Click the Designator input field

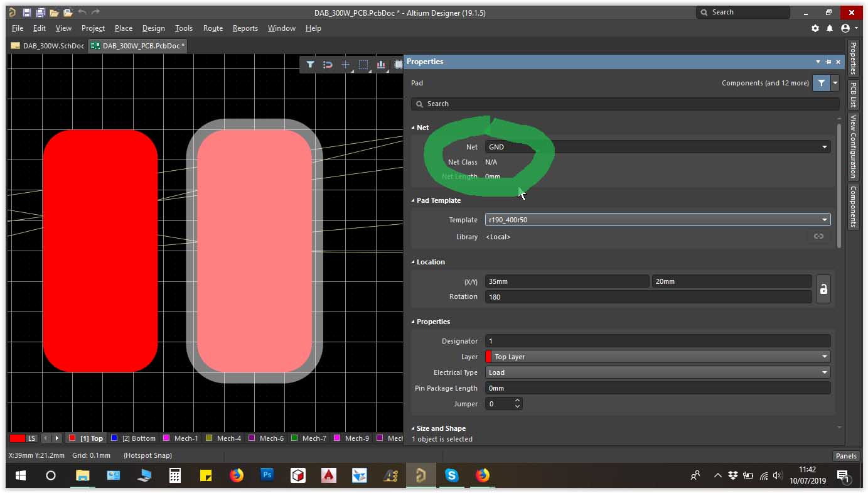pos(657,341)
